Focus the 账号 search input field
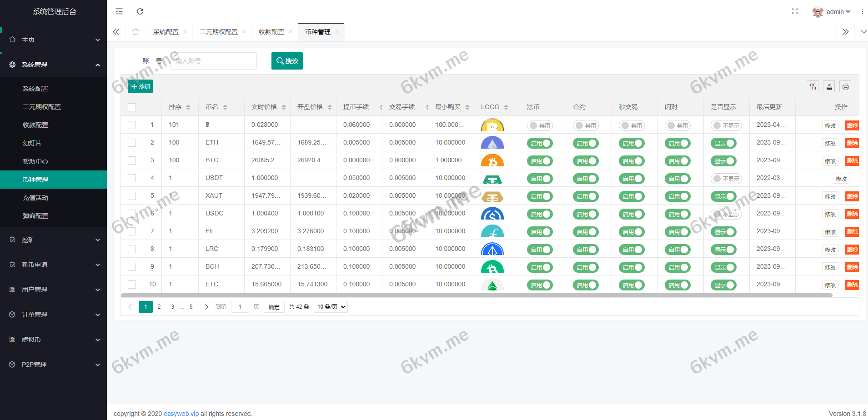This screenshot has height=420, width=868. tap(213, 60)
